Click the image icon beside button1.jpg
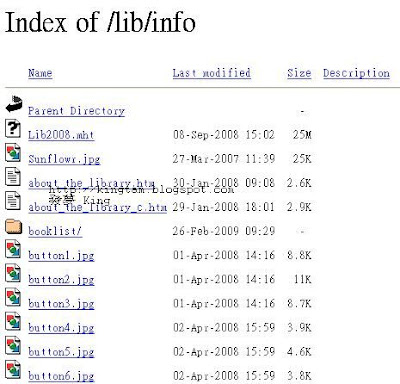400x384 pixels. pos(13,249)
